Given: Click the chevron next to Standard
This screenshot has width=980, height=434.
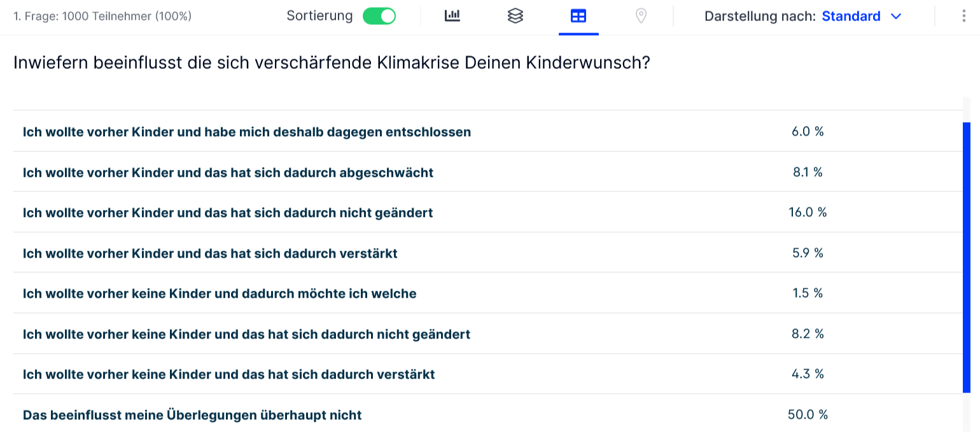Looking at the screenshot, I should point(897,16).
